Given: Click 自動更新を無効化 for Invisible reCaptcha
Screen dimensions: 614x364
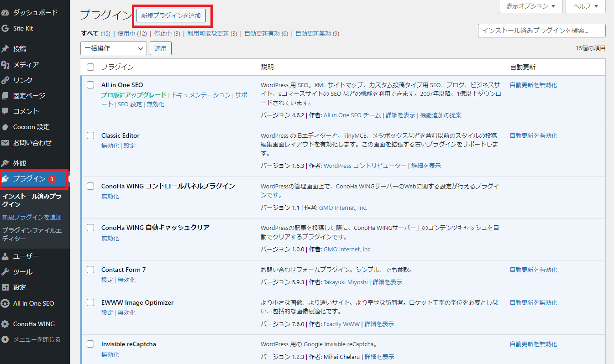Looking at the screenshot, I should 533,344.
